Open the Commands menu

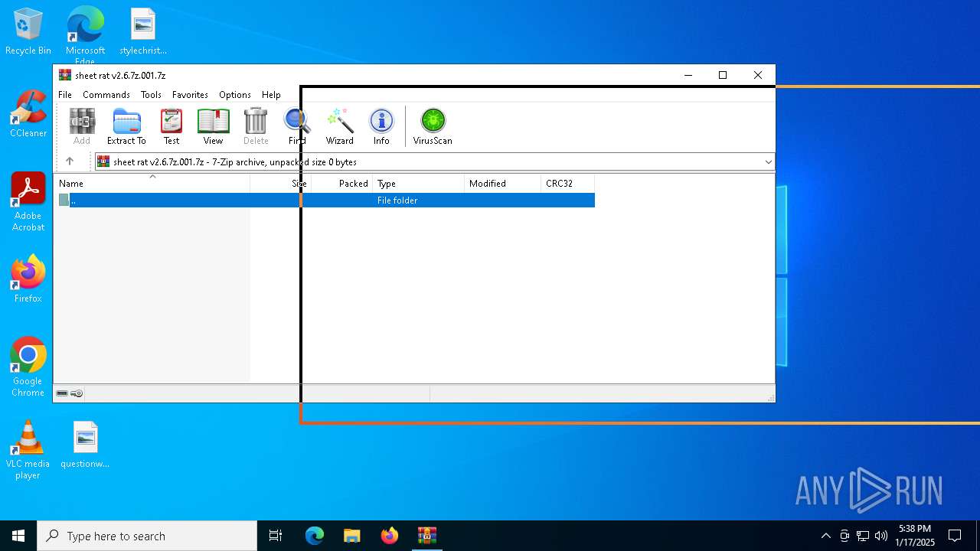106,95
